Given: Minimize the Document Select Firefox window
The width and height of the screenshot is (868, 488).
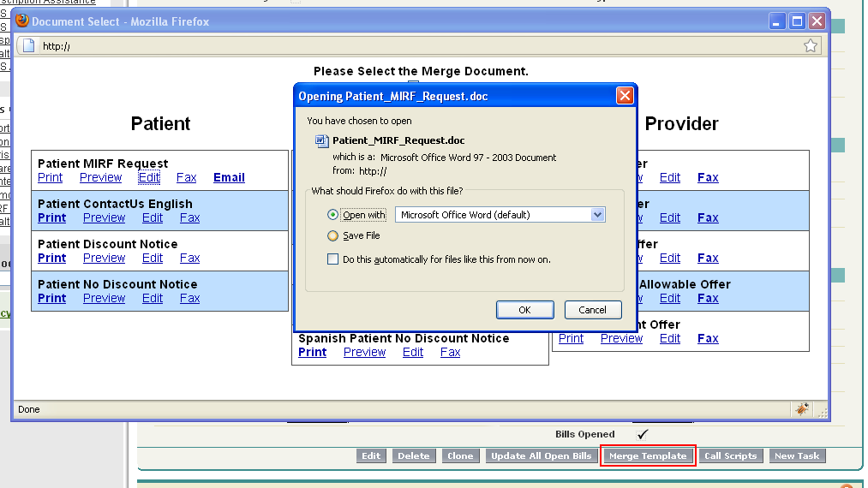Looking at the screenshot, I should click(x=776, y=21).
